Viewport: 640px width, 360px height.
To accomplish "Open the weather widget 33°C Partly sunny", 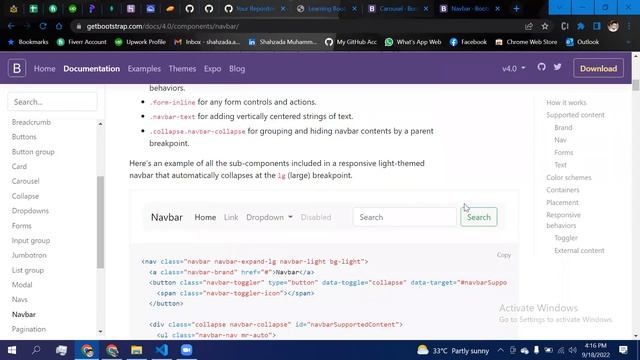I will (x=452, y=350).
